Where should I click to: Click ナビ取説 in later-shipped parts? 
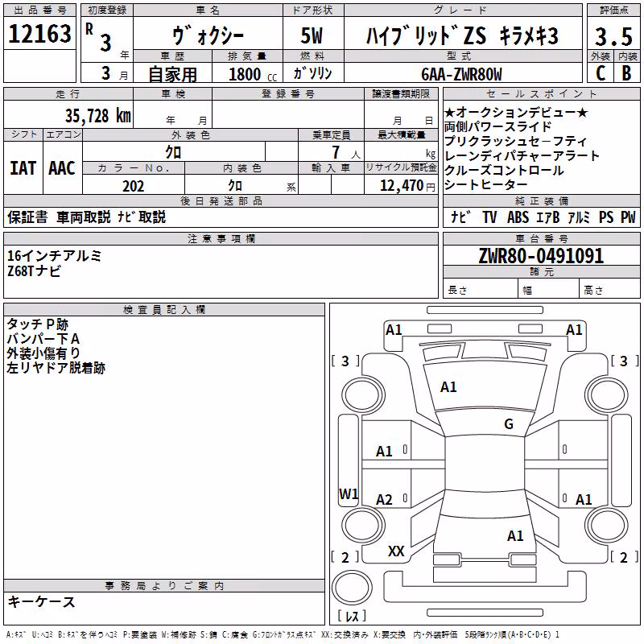(x=142, y=217)
